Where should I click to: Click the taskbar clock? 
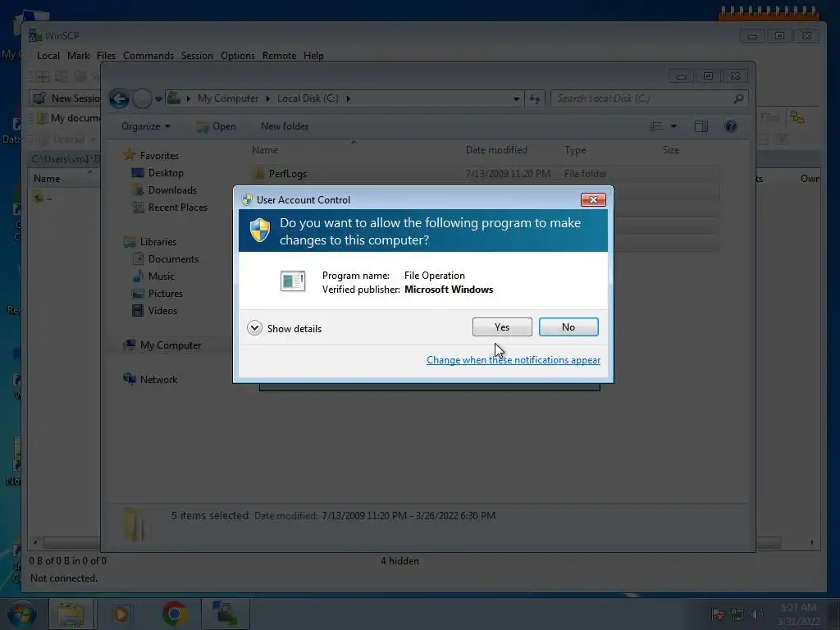[798, 614]
